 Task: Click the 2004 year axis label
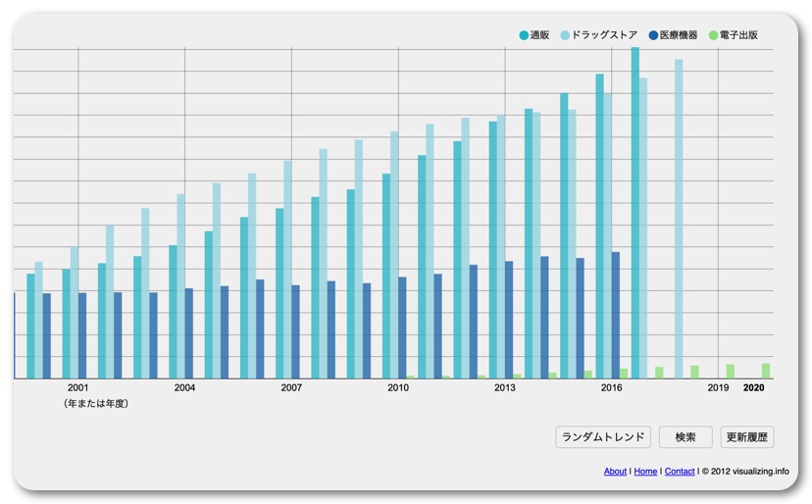[x=184, y=388]
